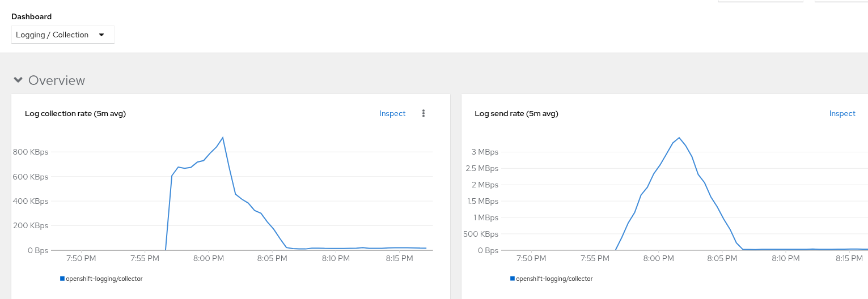Open kebab menu on Log collection rate panel
This screenshot has width=868, height=299.
point(423,113)
